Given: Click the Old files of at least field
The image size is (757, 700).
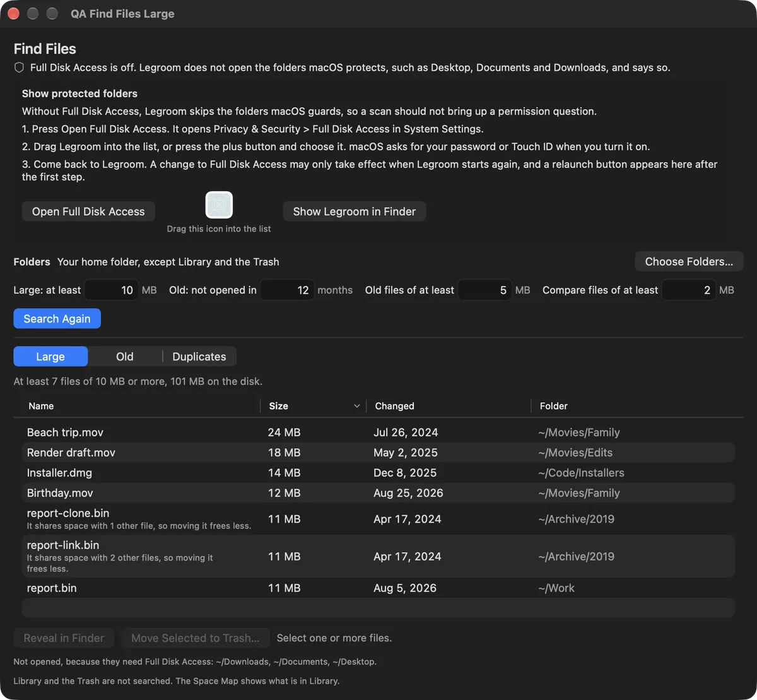Looking at the screenshot, I should coord(484,290).
